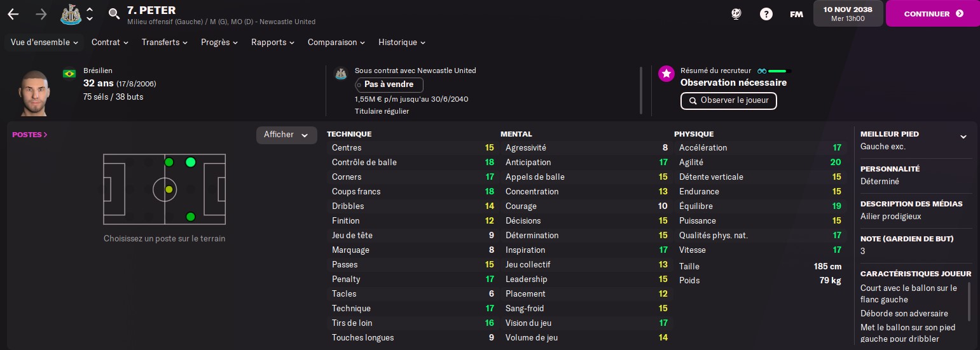Expand the Afficher dropdown

pyautogui.click(x=286, y=135)
